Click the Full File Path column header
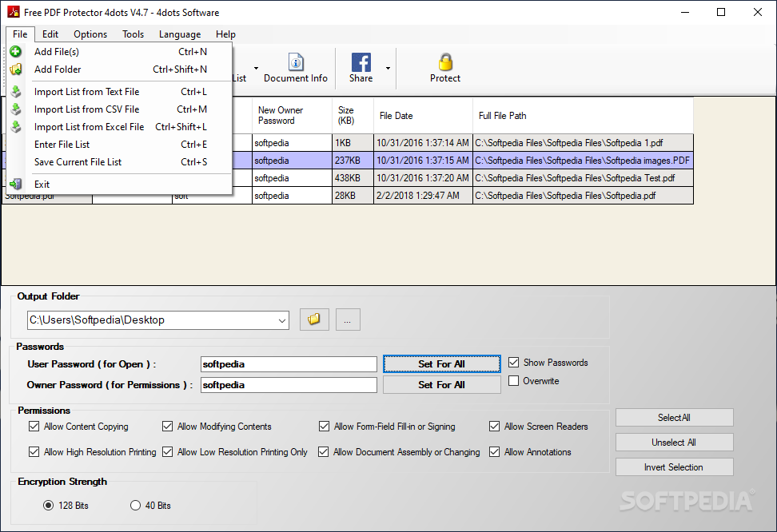Image resolution: width=777 pixels, height=532 pixels. click(x=584, y=115)
